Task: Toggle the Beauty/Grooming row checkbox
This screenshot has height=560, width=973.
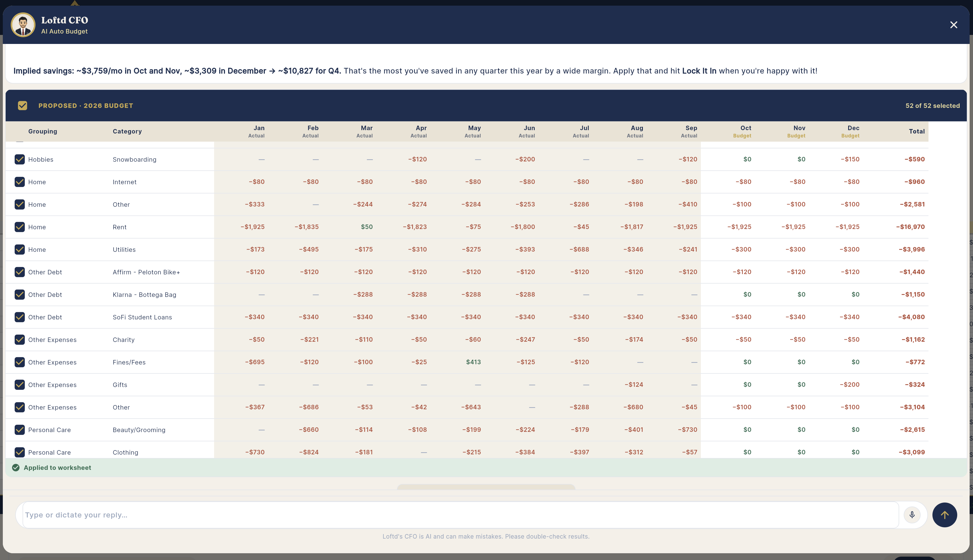Action: [20, 430]
